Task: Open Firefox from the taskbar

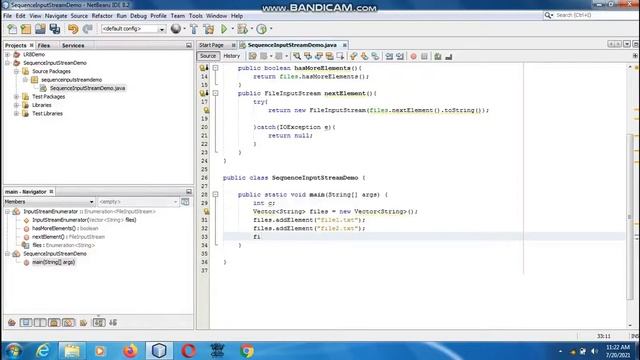Action: coord(131,351)
